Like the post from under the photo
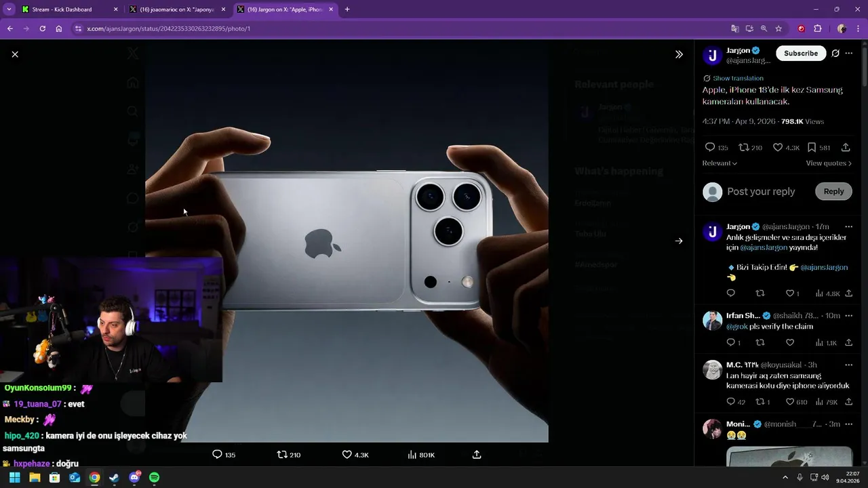This screenshot has height=488, width=868. tap(347, 454)
